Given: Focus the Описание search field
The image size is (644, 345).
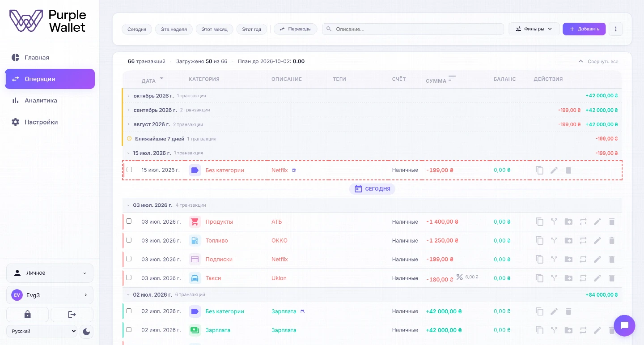Looking at the screenshot, I should (x=413, y=29).
